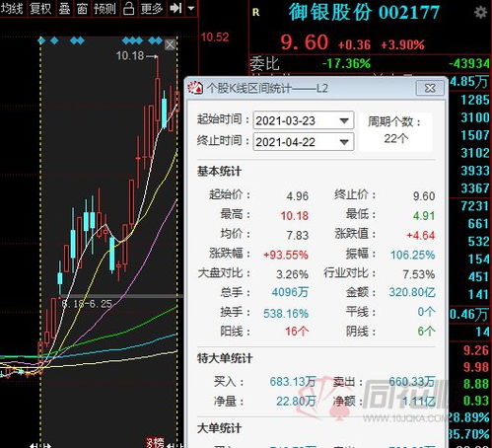This screenshot has width=492, height=448.
Task: Select the 复权 adjustment toolbar item
Action: (40, 8)
